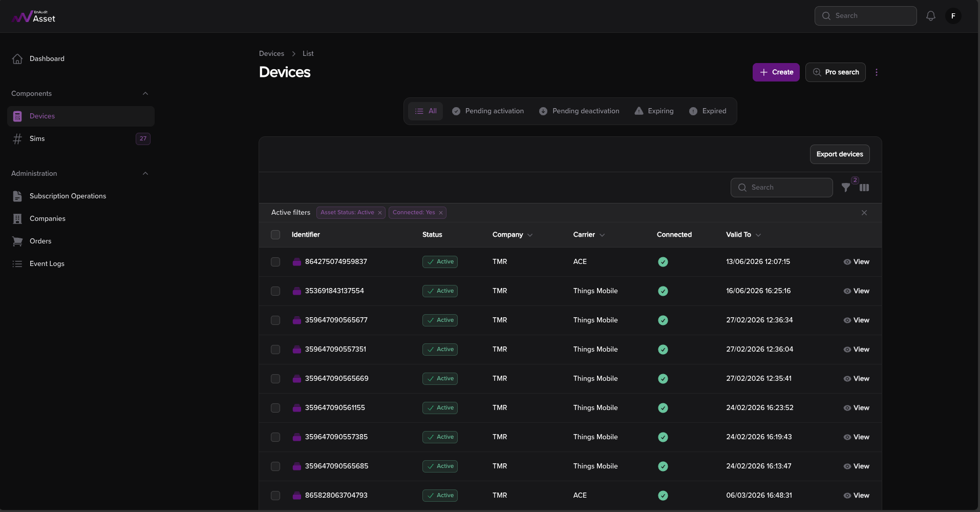Screen dimensions: 980x512
Task: Check the row 864275074959837 checkbox
Action: point(275,262)
